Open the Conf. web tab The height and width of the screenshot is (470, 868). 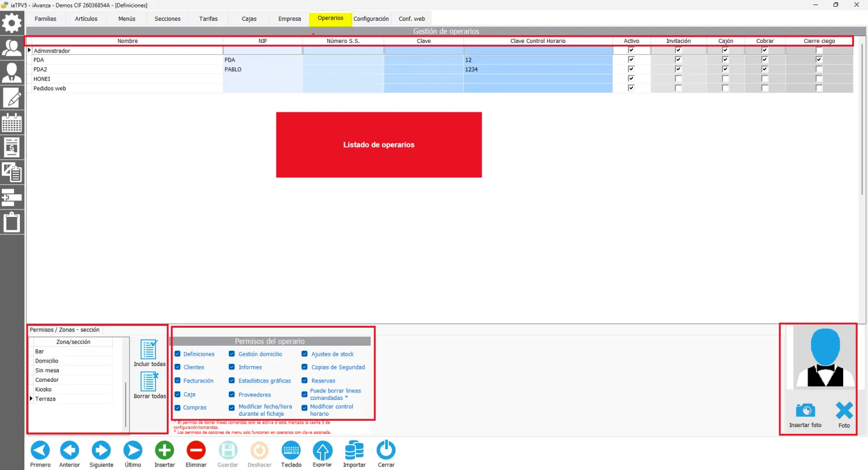[x=412, y=19]
